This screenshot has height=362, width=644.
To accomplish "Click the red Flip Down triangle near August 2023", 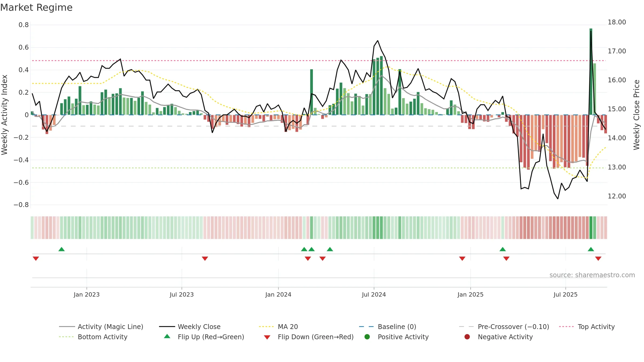I will click(205, 258).
